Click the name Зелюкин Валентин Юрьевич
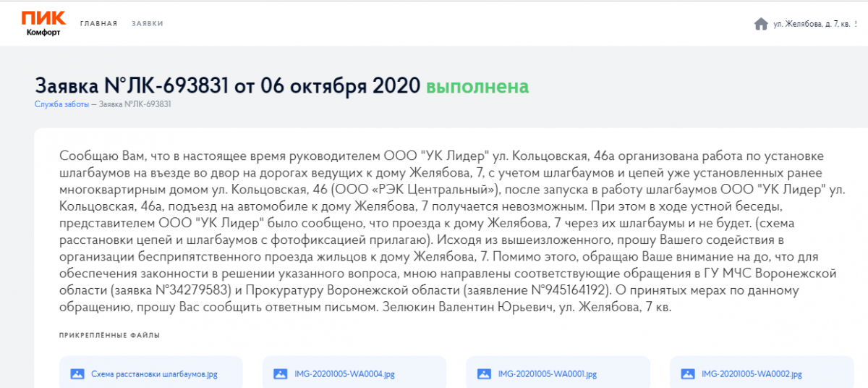Screen dimensions: 868x388 [x=467, y=308]
